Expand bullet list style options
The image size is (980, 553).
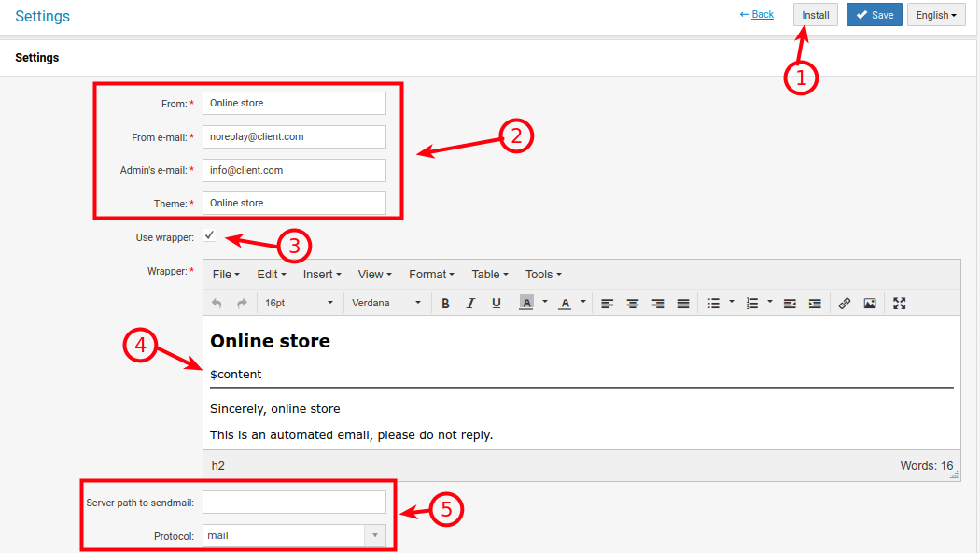(x=732, y=302)
